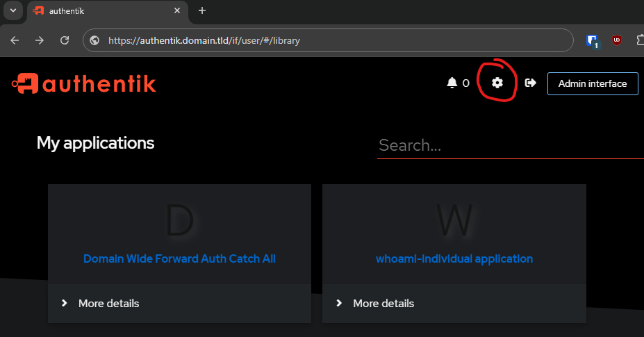Reload the page with the refresh icon
The height and width of the screenshot is (337, 644).
click(65, 40)
